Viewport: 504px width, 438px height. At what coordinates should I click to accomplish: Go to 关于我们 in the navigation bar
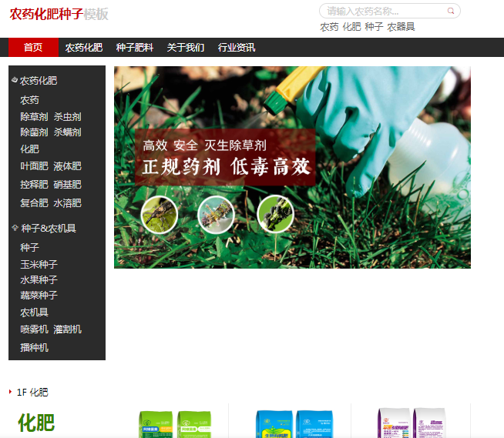pyautogui.click(x=186, y=48)
